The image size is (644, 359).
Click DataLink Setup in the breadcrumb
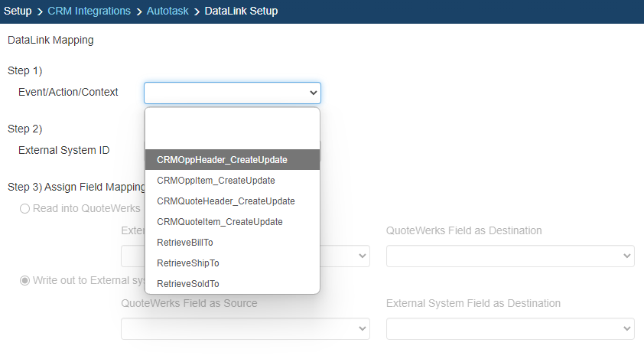point(241,11)
